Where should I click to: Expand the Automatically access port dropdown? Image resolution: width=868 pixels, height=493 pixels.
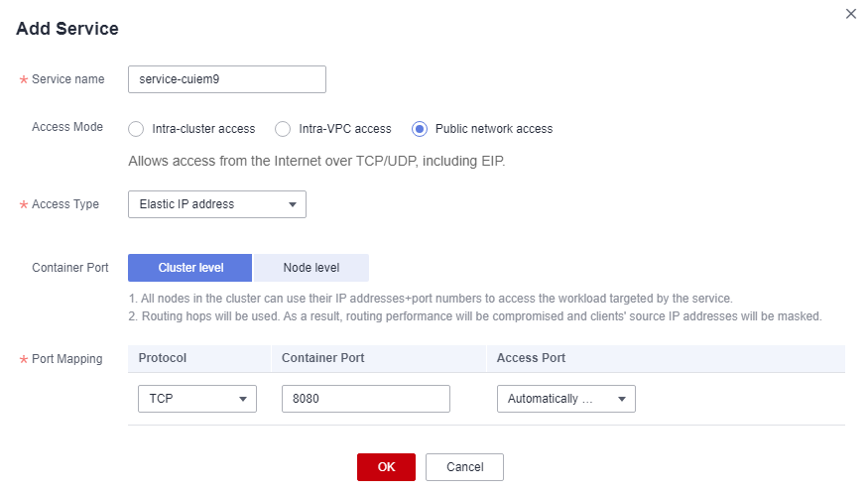pos(565,399)
